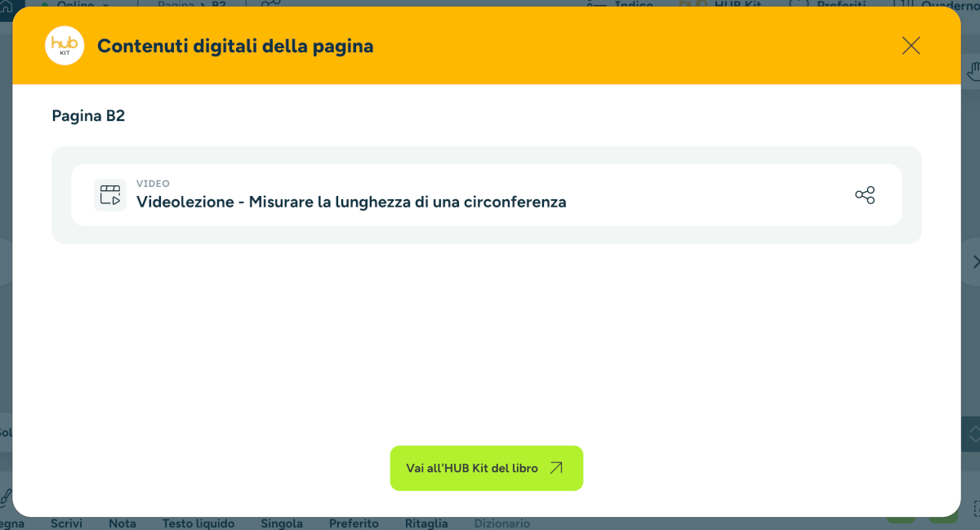980x530 pixels.
Task: Open Videolezione - Misurare la lunghezza di una circonferenza
Action: pos(487,194)
